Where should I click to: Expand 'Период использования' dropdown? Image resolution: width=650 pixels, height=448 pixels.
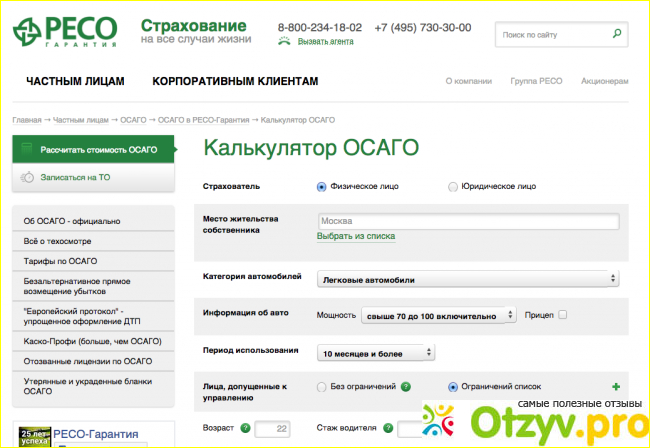tap(376, 352)
